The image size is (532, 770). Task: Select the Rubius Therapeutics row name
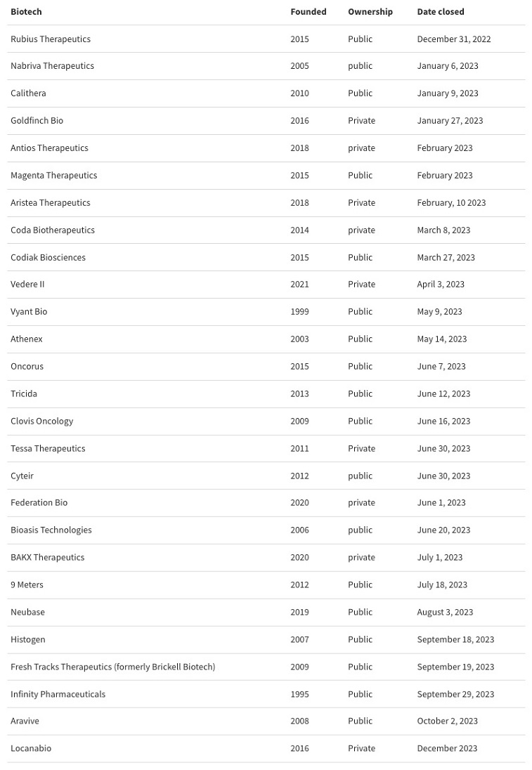pos(51,39)
